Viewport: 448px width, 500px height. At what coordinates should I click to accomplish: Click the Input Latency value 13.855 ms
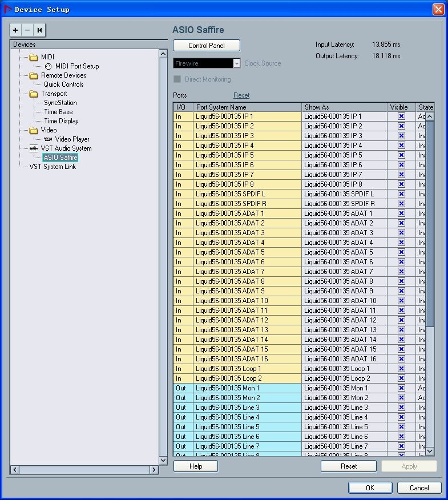click(x=386, y=45)
